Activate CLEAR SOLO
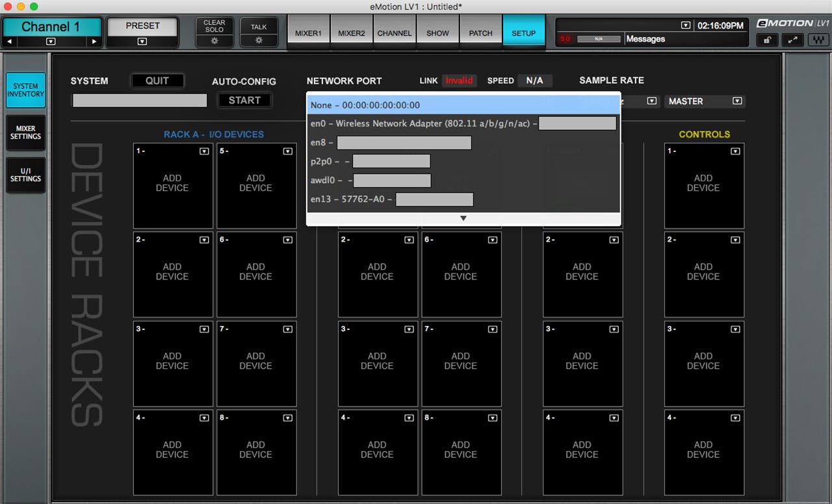The width and height of the screenshot is (832, 504). point(214,27)
